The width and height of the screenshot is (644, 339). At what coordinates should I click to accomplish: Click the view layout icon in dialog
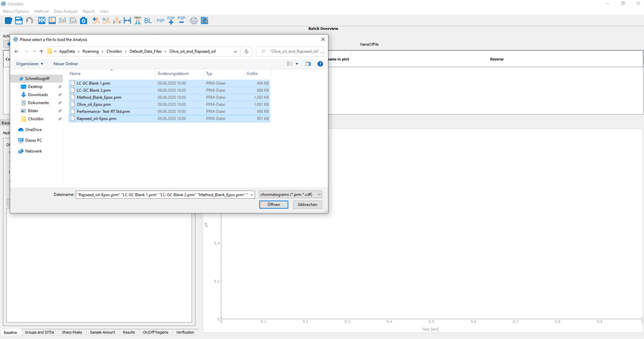pyautogui.click(x=290, y=63)
